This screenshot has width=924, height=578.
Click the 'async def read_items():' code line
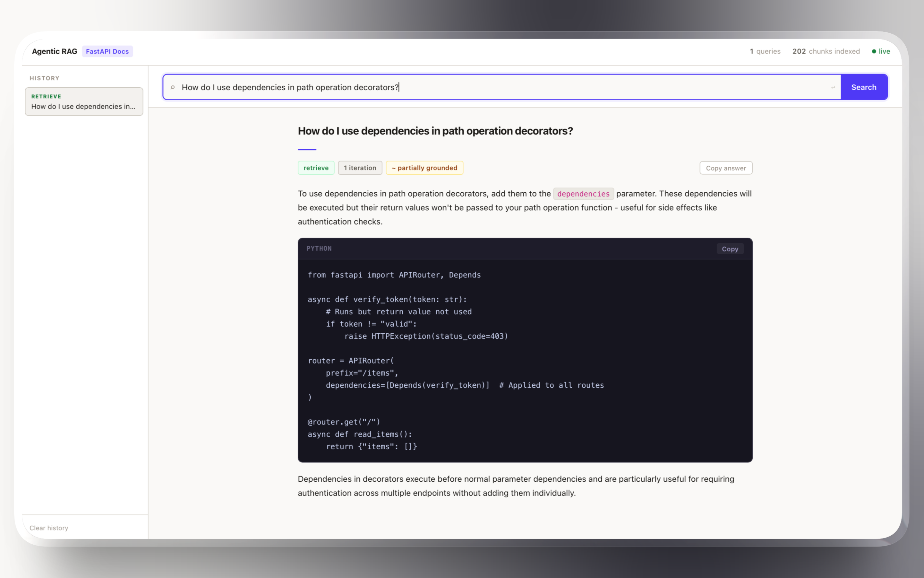click(360, 434)
